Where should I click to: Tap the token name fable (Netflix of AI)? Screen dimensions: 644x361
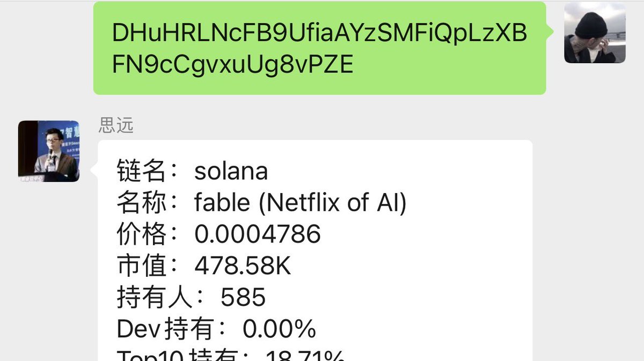click(x=301, y=203)
